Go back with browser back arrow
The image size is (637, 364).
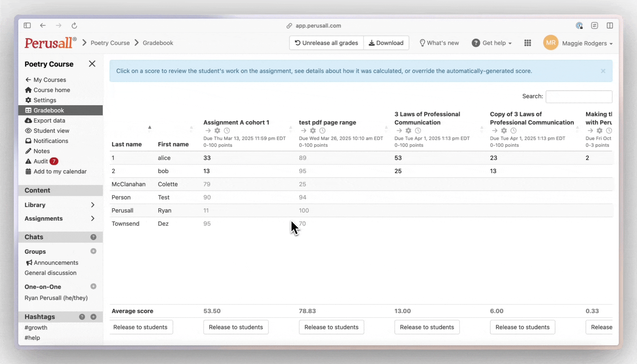[43, 25]
